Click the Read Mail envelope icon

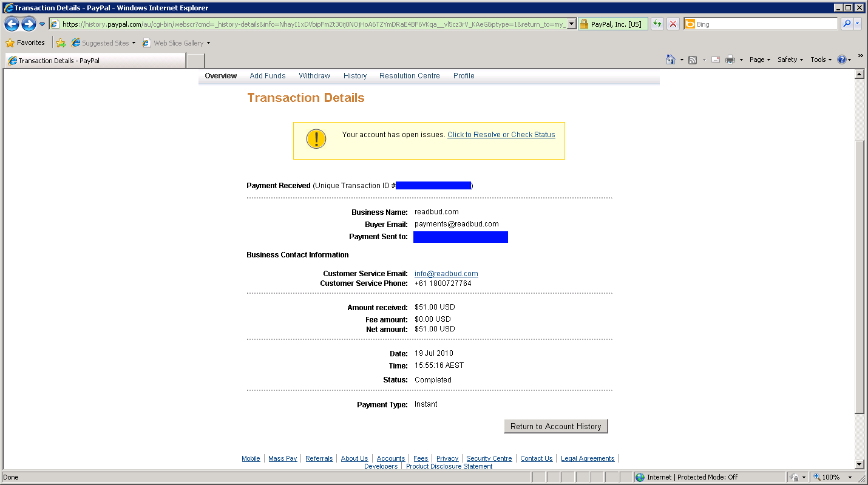tap(716, 59)
